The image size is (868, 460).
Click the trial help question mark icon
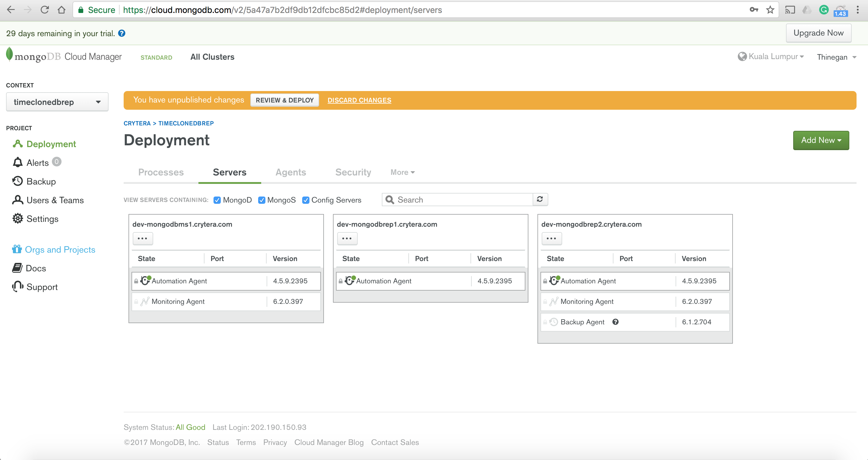(x=122, y=33)
